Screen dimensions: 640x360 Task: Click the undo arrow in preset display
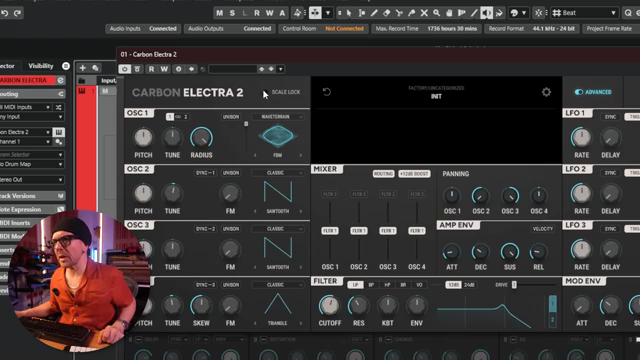click(x=327, y=92)
